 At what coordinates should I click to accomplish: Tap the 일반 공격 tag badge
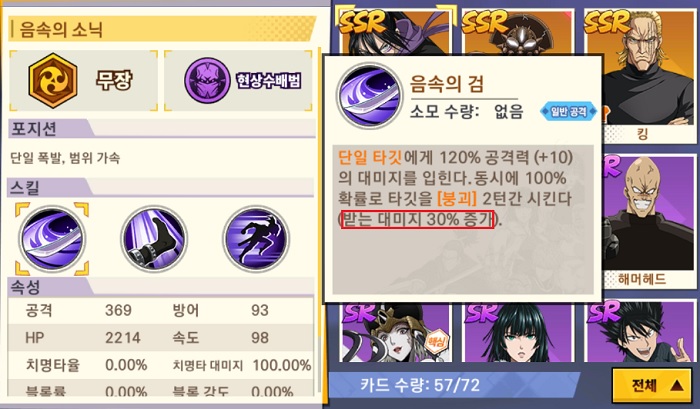[568, 111]
